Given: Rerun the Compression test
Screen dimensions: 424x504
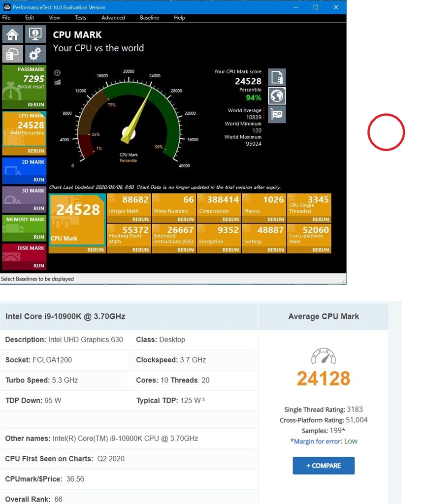Looking at the screenshot, I should [230, 219].
